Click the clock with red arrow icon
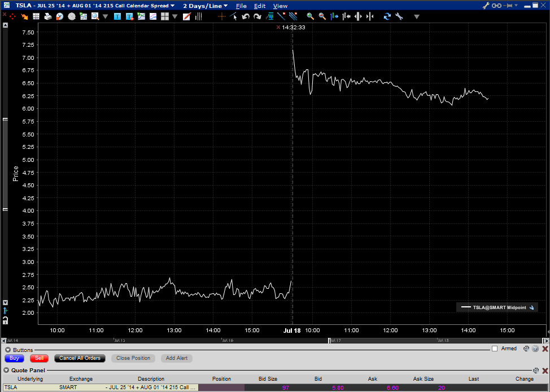The height and width of the screenshot is (392, 550). point(60,16)
